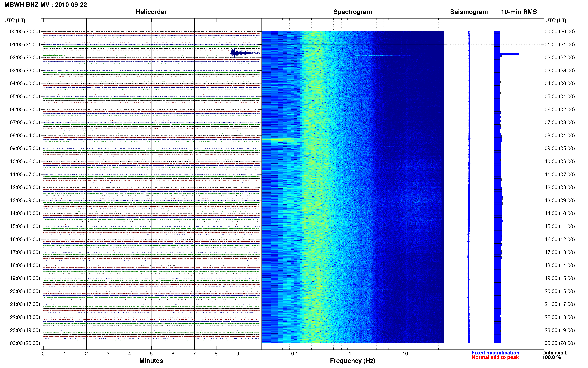Click the 'Normalised to peak' legend text
The width and height of the screenshot is (588, 368).
495,357
